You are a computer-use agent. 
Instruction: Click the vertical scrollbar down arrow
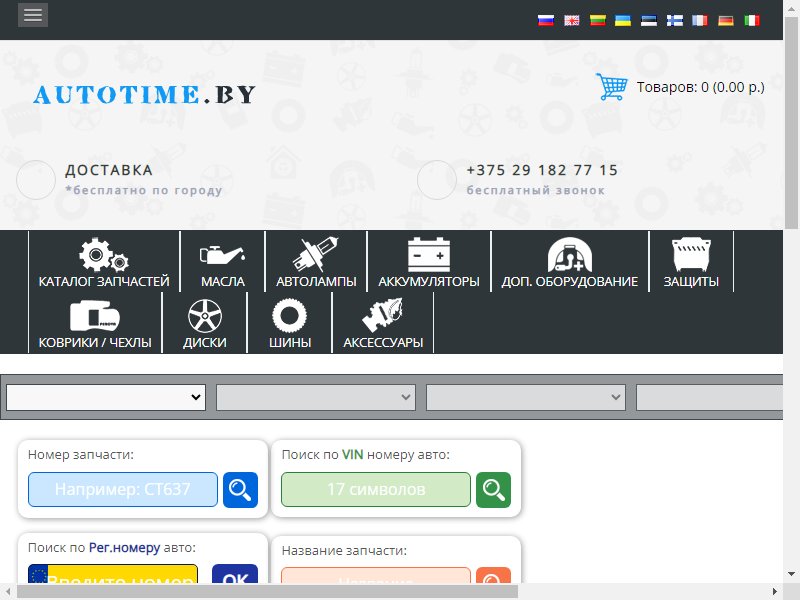[791, 574]
